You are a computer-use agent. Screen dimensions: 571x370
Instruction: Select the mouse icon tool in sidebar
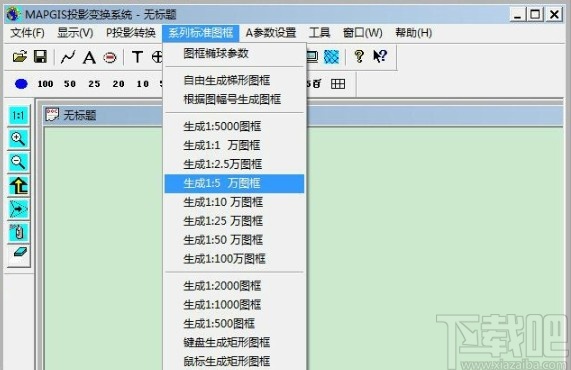click(x=18, y=232)
